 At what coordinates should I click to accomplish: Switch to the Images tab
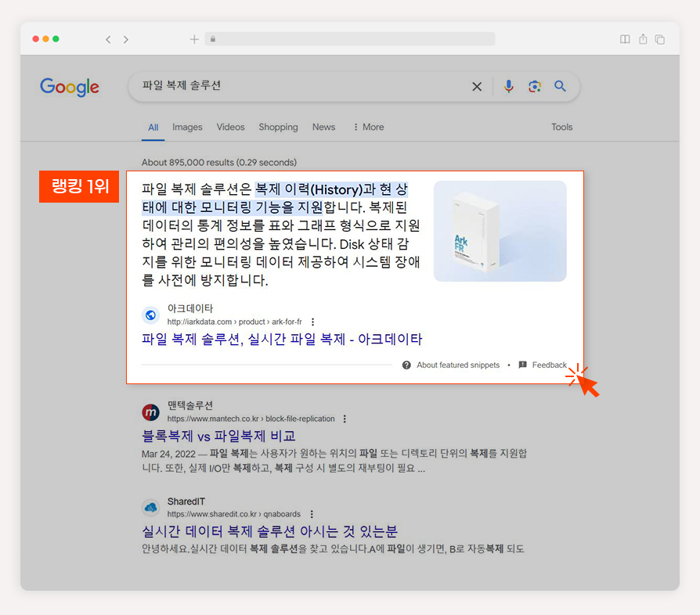(x=187, y=127)
